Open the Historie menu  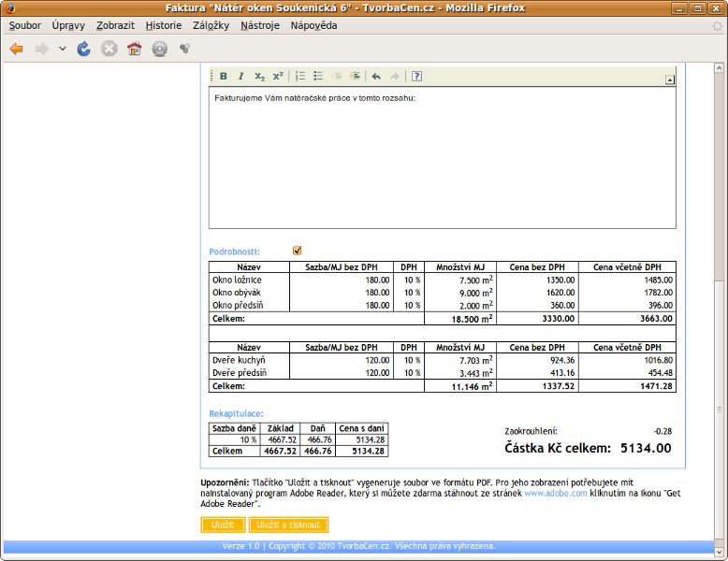coord(164,25)
